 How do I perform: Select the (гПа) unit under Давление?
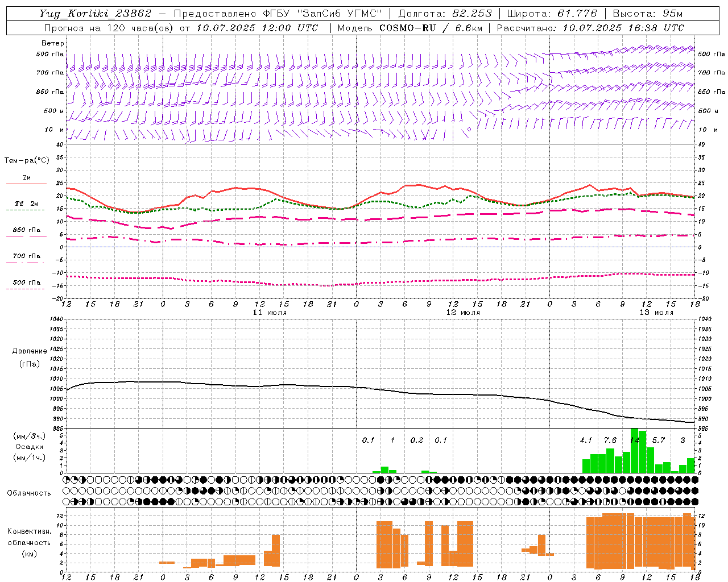tap(30, 364)
